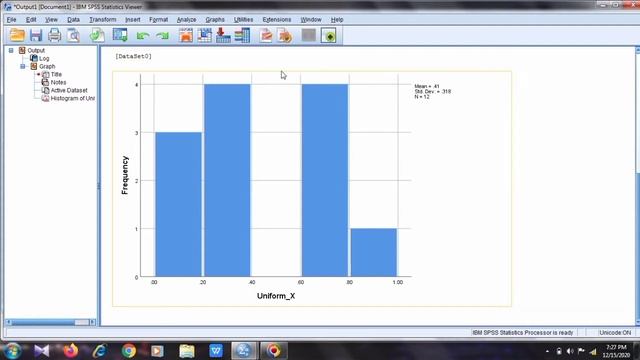Open the Edit menu

pyautogui.click(x=31, y=20)
